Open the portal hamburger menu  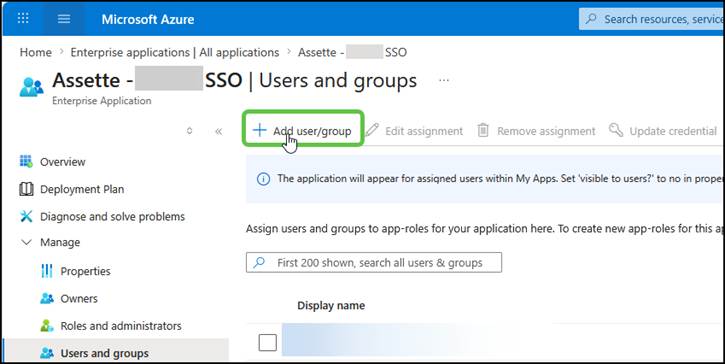point(64,19)
